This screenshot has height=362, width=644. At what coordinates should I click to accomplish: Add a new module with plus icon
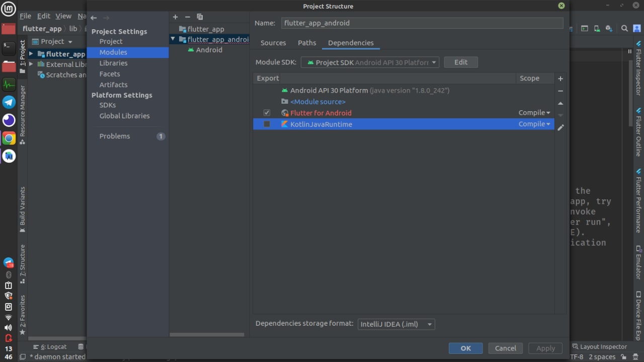[x=175, y=17]
